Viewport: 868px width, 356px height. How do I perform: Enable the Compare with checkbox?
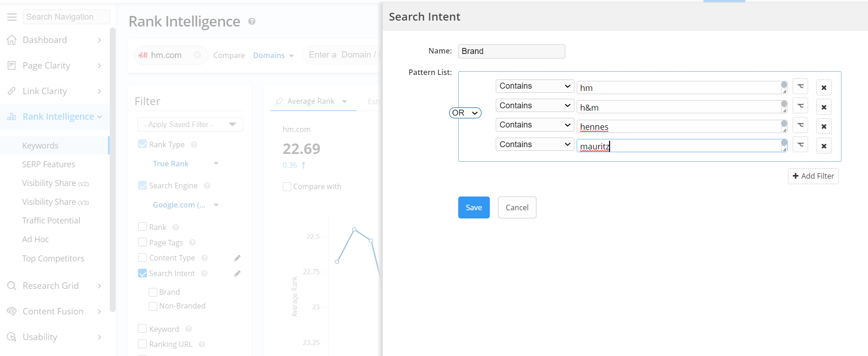point(287,186)
